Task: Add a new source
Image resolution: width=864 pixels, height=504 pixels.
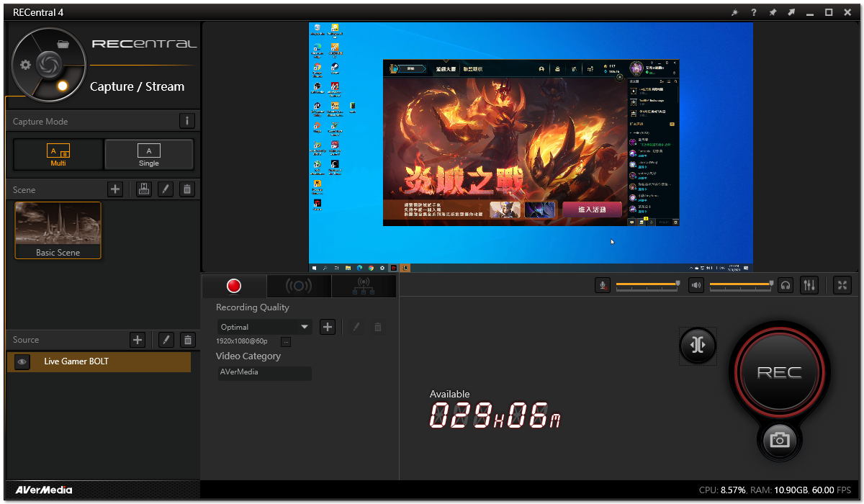Action: click(138, 340)
